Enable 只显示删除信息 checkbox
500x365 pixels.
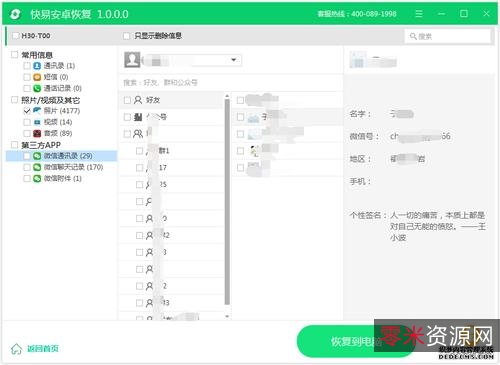click(126, 36)
